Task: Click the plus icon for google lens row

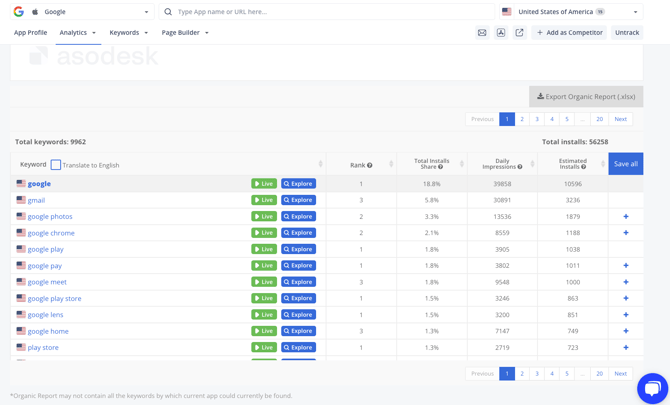Action: pos(626,315)
